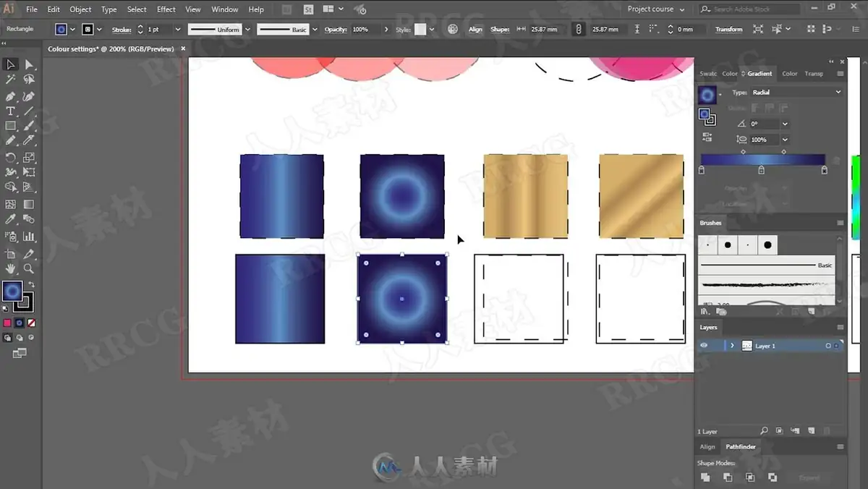Open the gradient angle dropdown

tap(785, 124)
